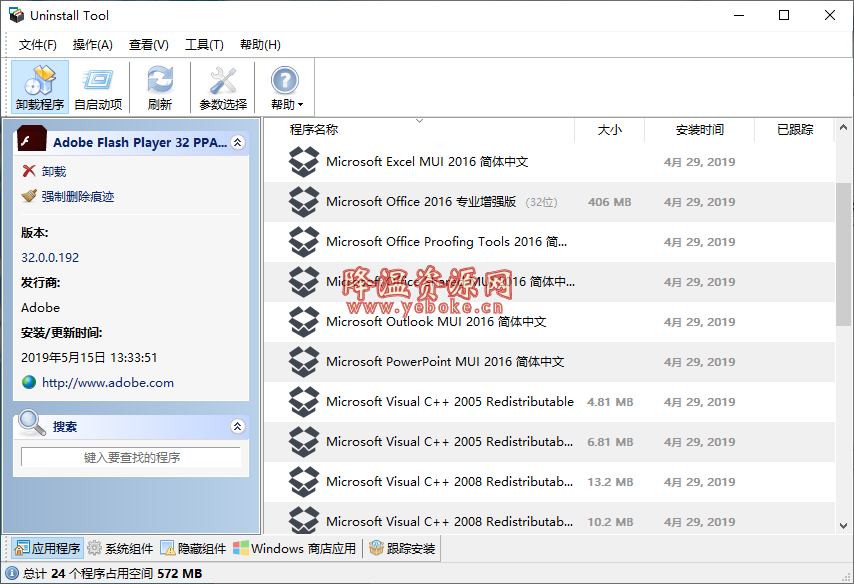Collapse the 搜索 panel with its chevron
Screen dimensions: 854x584
point(237,426)
